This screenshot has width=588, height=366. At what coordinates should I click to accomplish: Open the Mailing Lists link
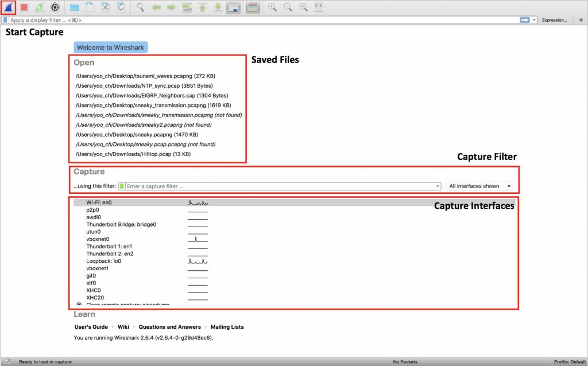pyautogui.click(x=227, y=326)
